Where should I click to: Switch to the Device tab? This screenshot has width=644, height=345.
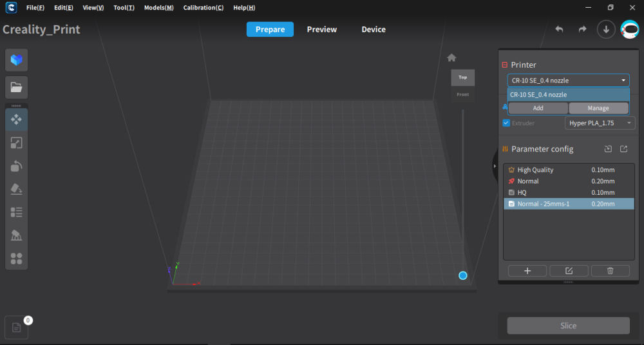pyautogui.click(x=374, y=29)
